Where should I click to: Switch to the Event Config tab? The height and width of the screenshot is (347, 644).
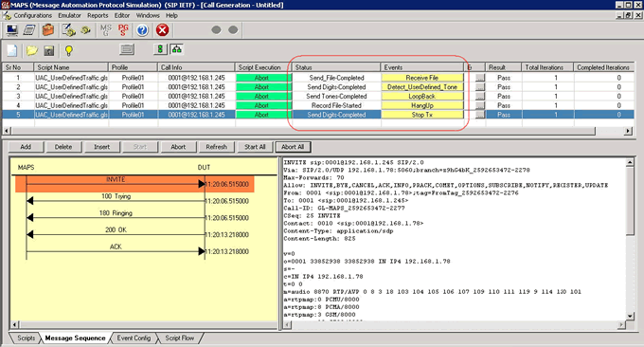(x=134, y=338)
